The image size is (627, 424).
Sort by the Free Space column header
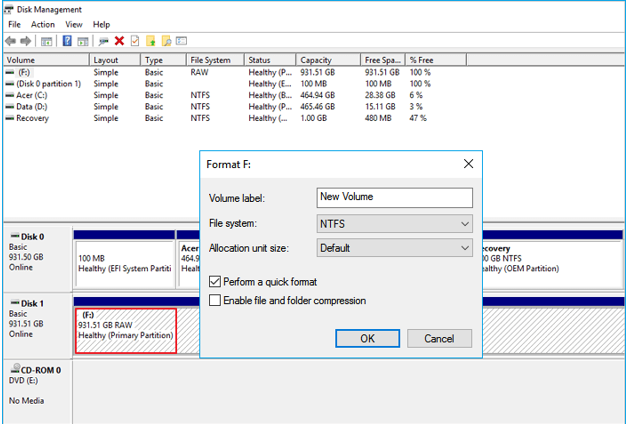(383, 60)
